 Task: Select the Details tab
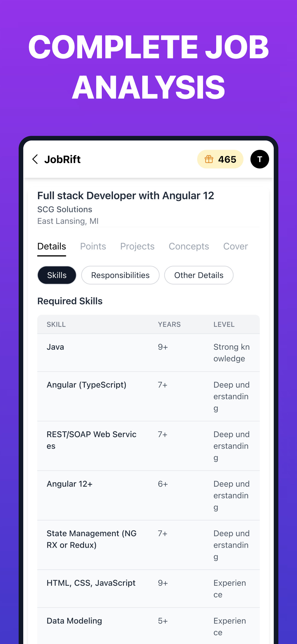(x=52, y=246)
